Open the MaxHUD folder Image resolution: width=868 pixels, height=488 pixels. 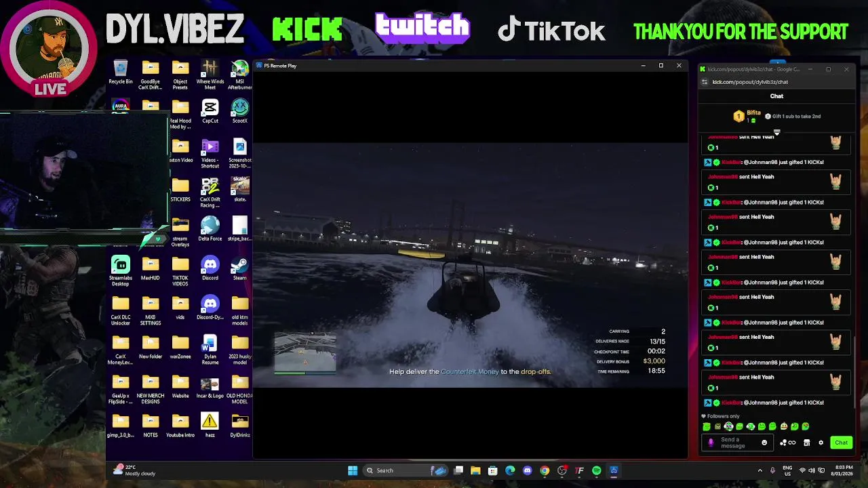[x=151, y=268]
